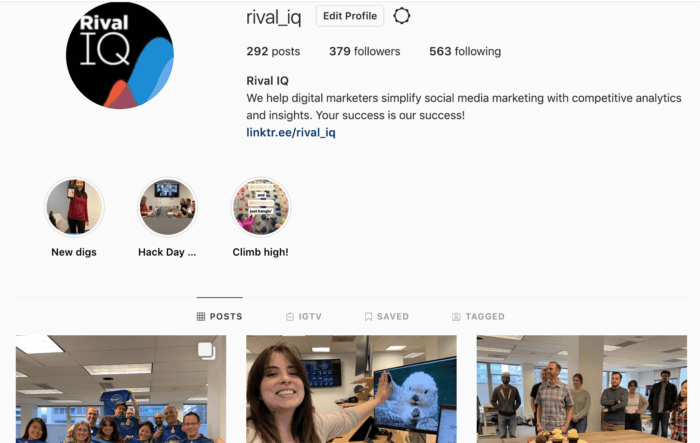
Task: Open the New digs story highlight
Action: tap(75, 207)
